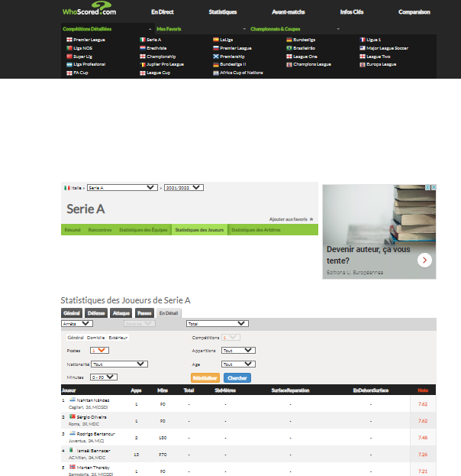Select the Domicile filter option

[x=95, y=337]
